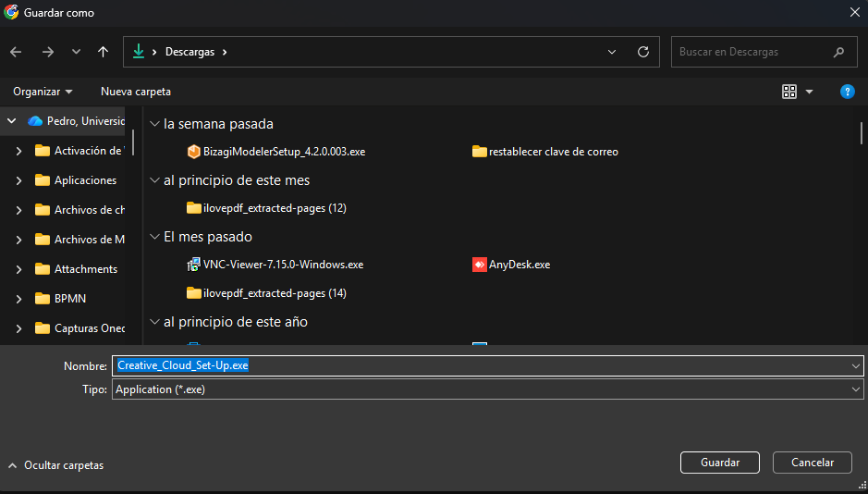Click the Back navigation arrow
The height and width of the screenshot is (494, 868).
coord(16,53)
